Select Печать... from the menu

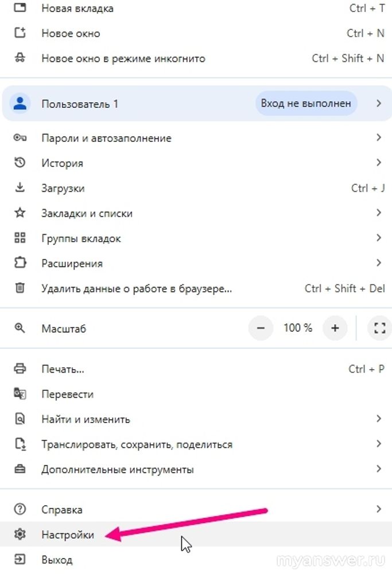click(63, 369)
